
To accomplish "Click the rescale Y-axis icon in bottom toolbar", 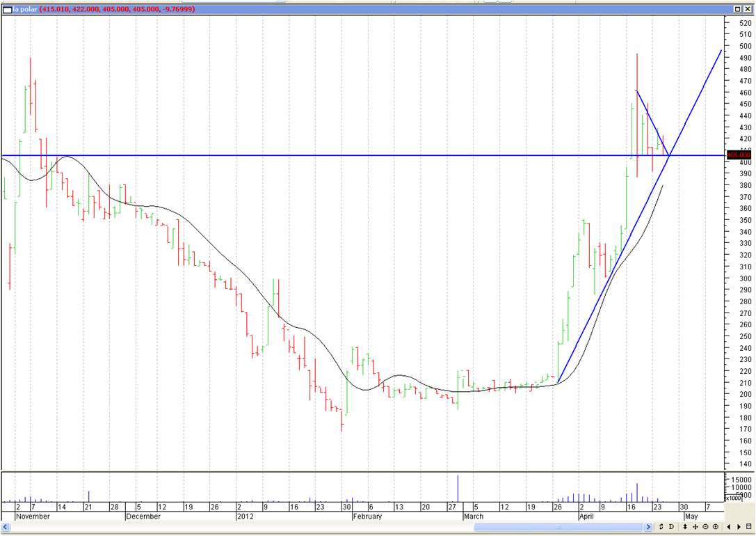I will tap(661, 527).
